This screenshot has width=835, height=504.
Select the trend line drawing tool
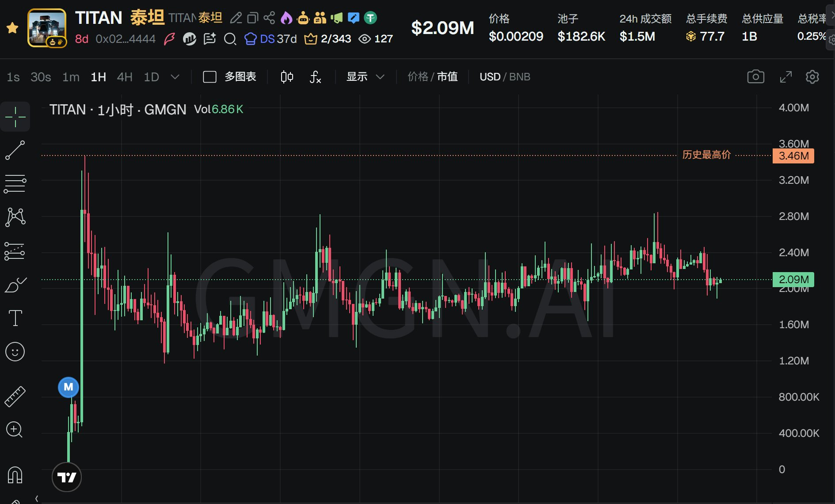(x=15, y=150)
